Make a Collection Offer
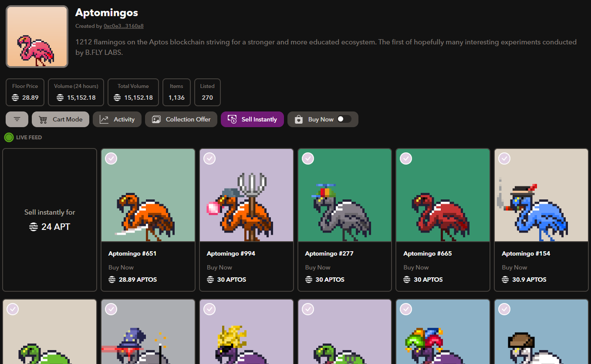This screenshot has width=591, height=364. point(181,119)
